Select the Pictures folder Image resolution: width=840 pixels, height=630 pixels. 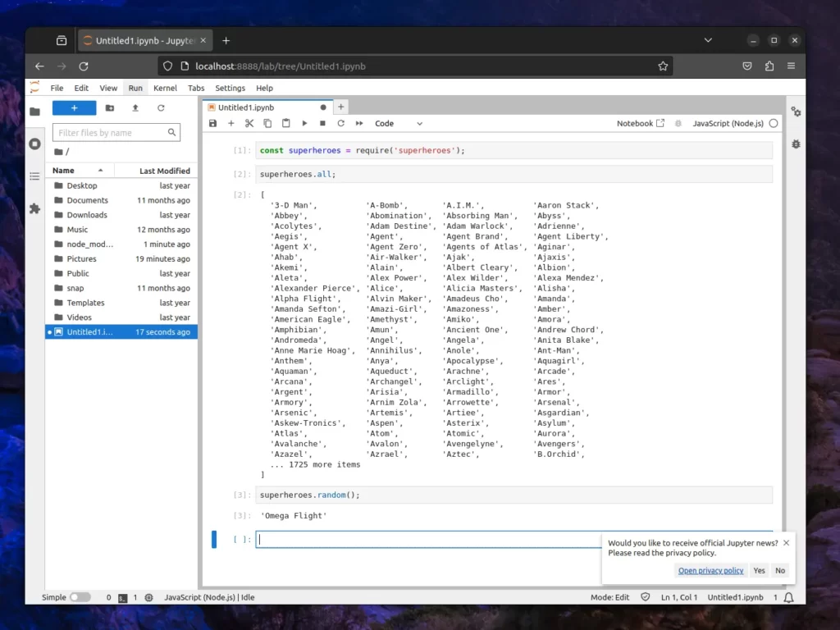click(x=121, y=258)
